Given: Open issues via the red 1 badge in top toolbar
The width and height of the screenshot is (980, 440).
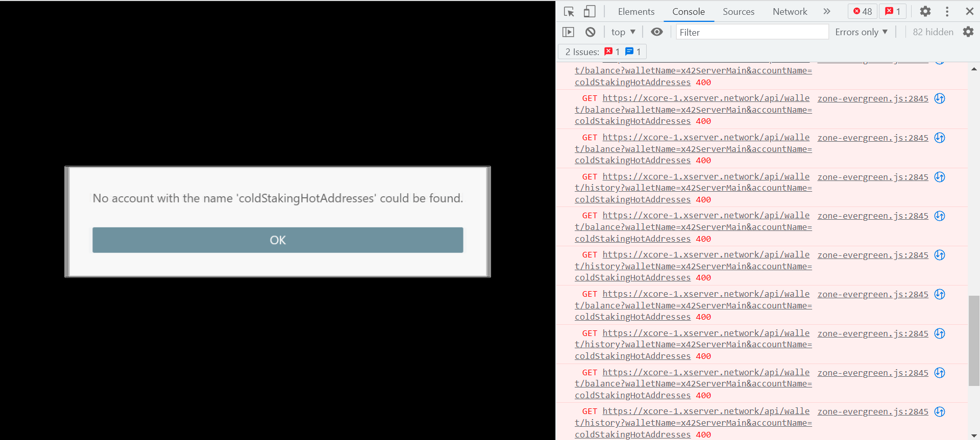Looking at the screenshot, I should point(893,11).
